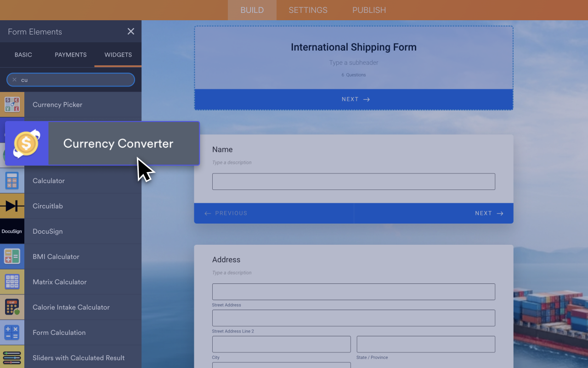Open the PAYMENTS elements tab
Image resolution: width=588 pixels, height=368 pixels.
pos(70,55)
